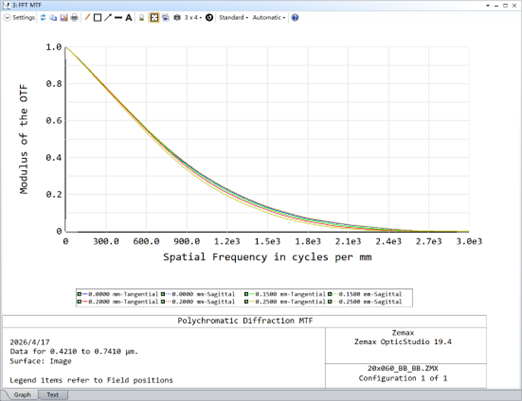
Task: Toggle the 0.0000 mm-Tangential legend checkbox
Action: [79, 294]
